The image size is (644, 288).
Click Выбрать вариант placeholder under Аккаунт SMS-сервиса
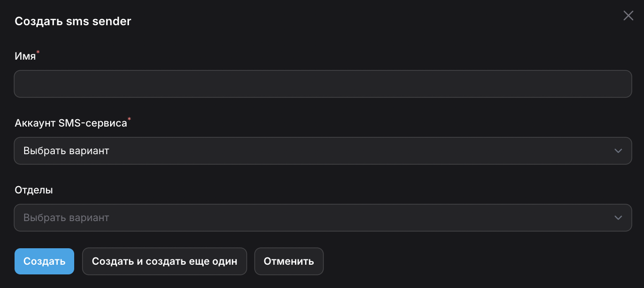pyautogui.click(x=66, y=151)
